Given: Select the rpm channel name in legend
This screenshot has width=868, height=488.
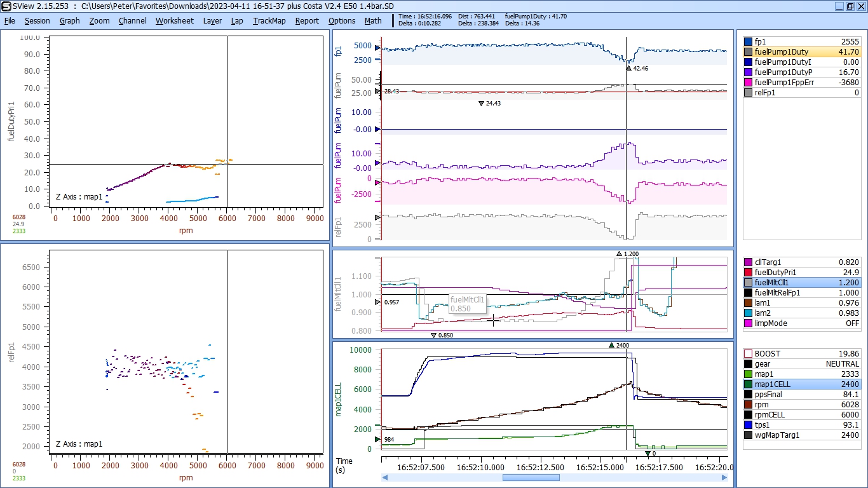Looking at the screenshot, I should tap(762, 405).
